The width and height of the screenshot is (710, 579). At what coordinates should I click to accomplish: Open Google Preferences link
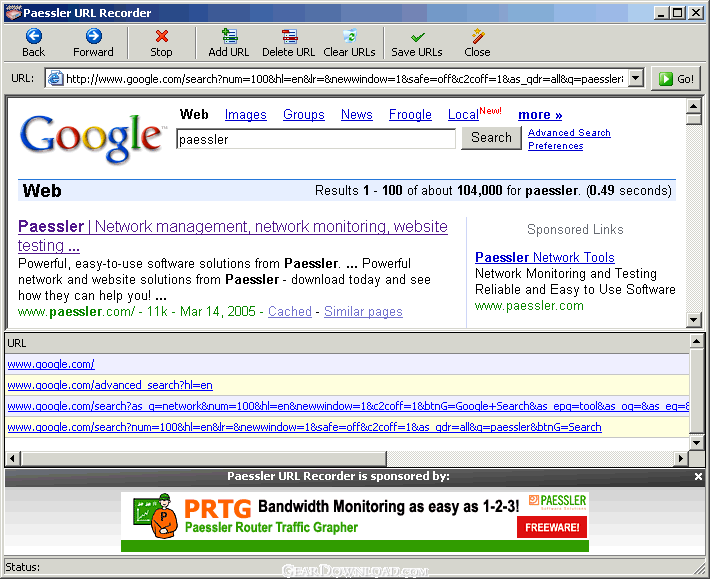click(556, 146)
